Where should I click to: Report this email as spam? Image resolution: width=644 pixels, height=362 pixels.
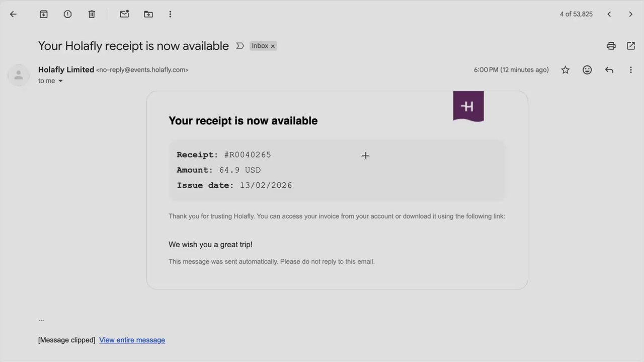(67, 14)
